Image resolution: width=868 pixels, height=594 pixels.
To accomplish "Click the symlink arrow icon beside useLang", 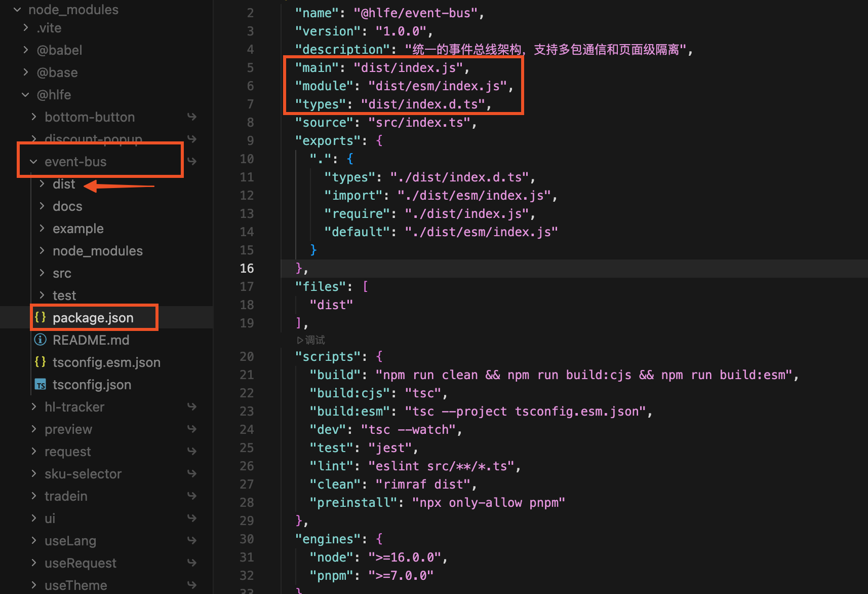I will 192,540.
